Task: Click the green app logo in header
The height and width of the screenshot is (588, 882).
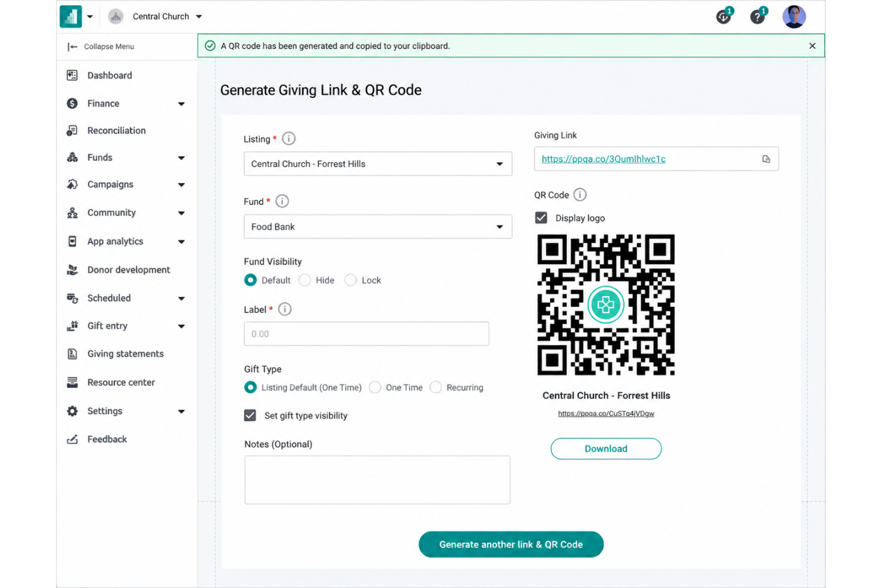Action: (70, 17)
